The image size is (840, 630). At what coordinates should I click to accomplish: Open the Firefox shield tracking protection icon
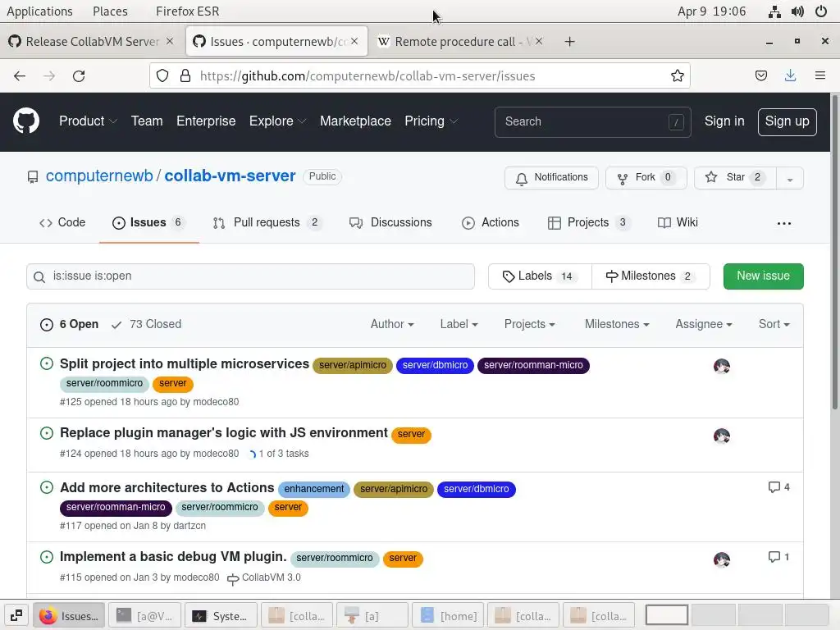pyautogui.click(x=162, y=76)
